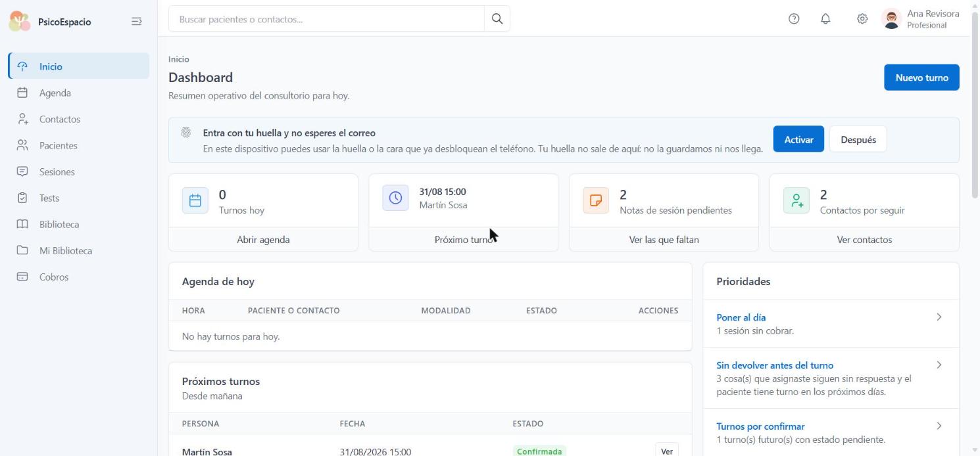Image resolution: width=980 pixels, height=456 pixels.
Task: Expand Sin devolver antes del turno chevron
Action: 939,365
